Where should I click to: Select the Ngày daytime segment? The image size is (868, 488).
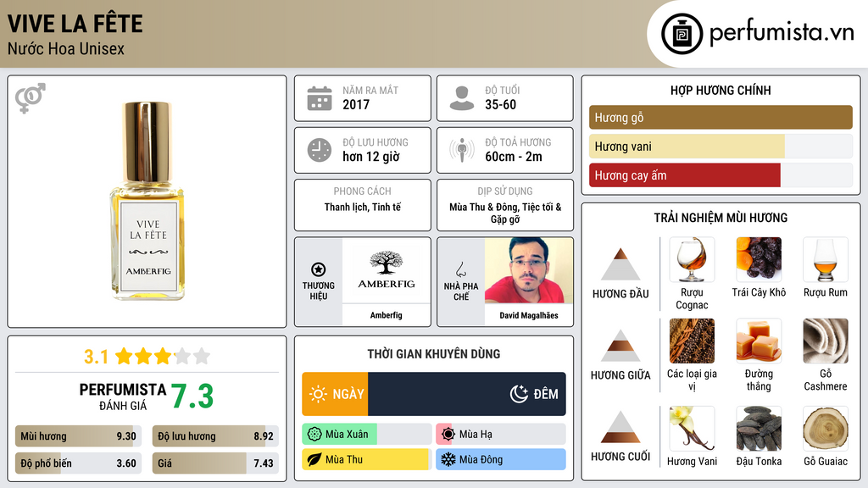(x=335, y=394)
